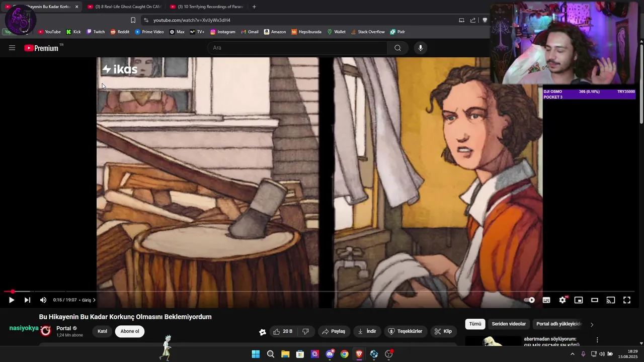Open options for abartmadan söylüyorum video

click(597, 340)
